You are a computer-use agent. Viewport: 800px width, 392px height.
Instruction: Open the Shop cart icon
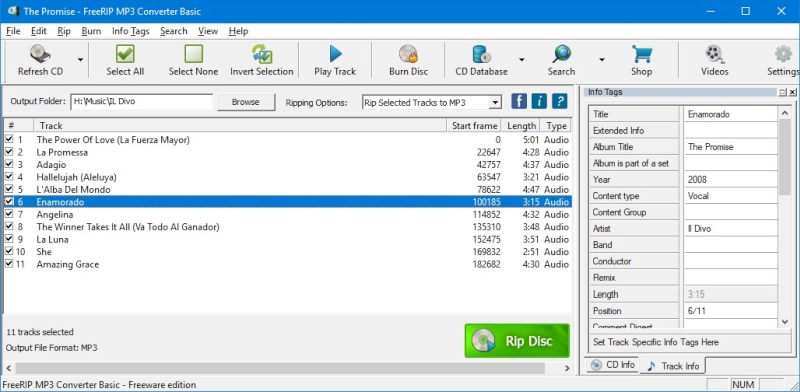click(x=641, y=54)
